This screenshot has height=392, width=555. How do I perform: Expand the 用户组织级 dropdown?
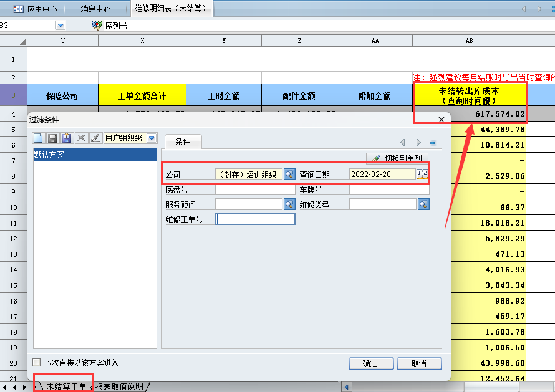pyautogui.click(x=152, y=138)
